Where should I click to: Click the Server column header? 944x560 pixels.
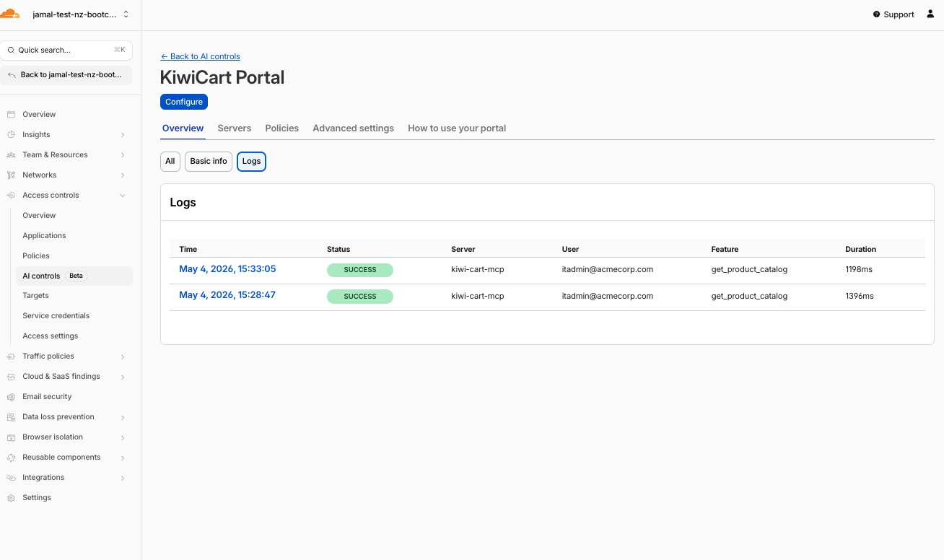click(463, 249)
